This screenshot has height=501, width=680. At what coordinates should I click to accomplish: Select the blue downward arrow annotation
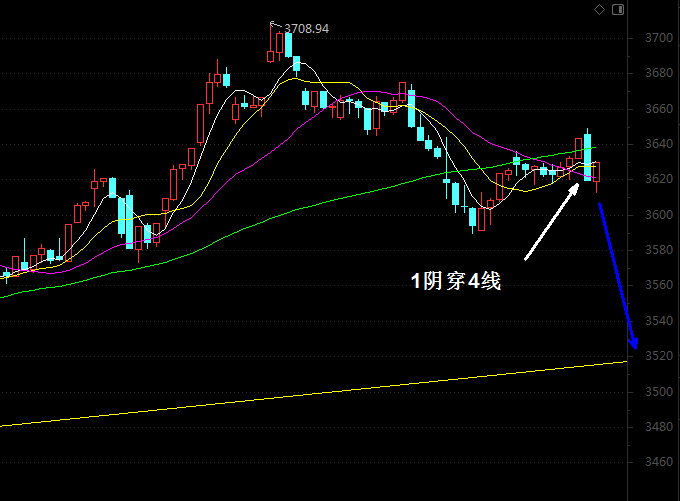click(x=618, y=276)
